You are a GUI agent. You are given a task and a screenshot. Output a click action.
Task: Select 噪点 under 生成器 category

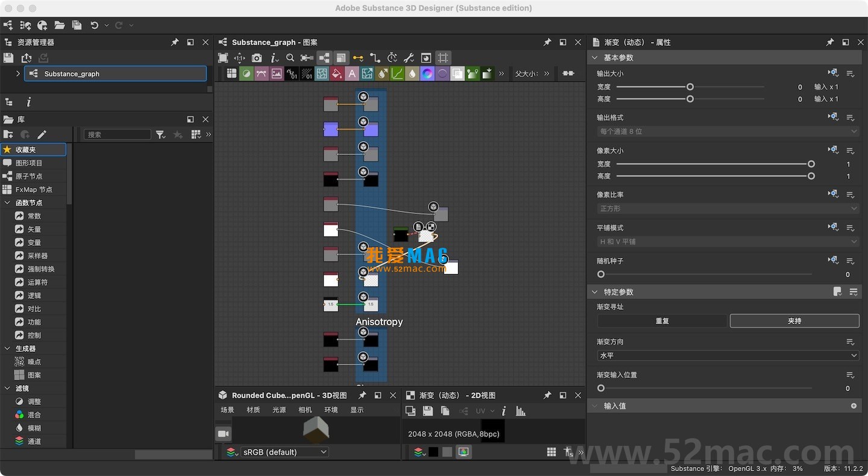[33, 362]
